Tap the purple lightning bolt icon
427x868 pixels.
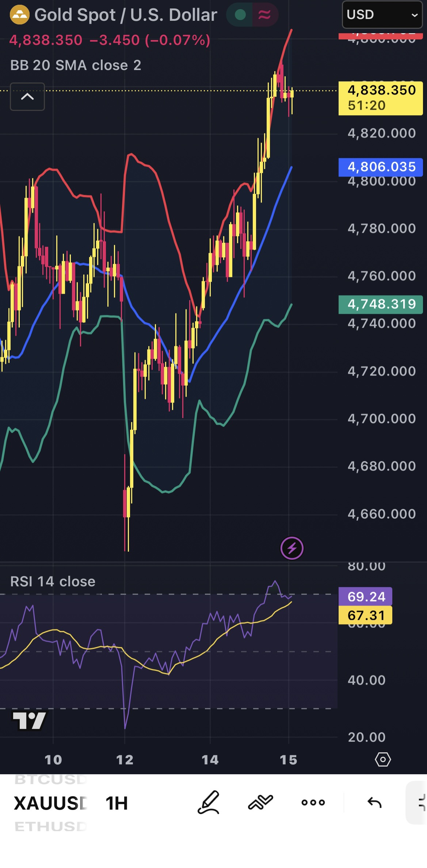tap(292, 548)
